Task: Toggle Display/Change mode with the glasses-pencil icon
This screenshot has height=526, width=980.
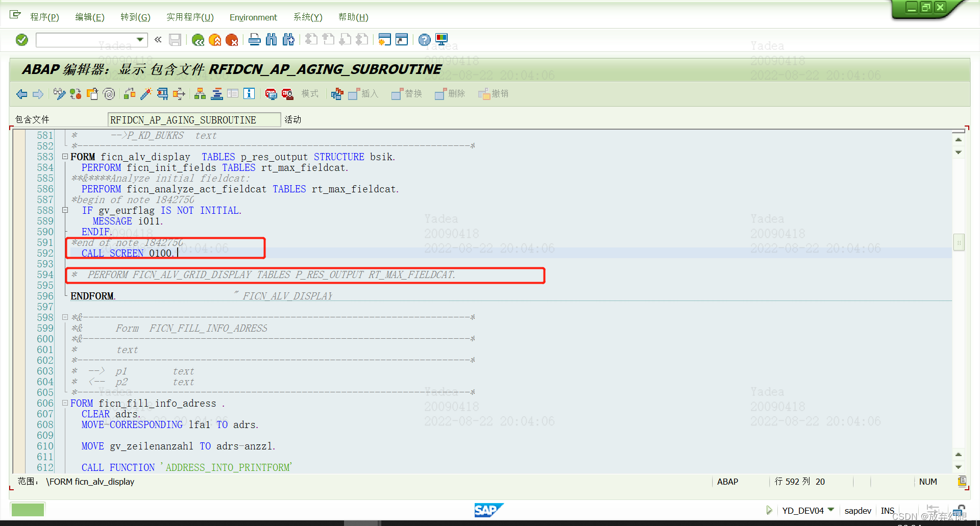Action: pos(60,94)
